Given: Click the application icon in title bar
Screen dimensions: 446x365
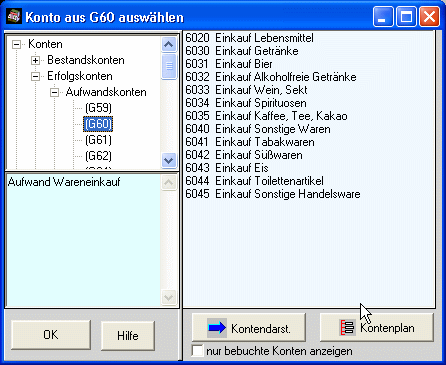Looking at the screenshot, I should (x=14, y=16).
